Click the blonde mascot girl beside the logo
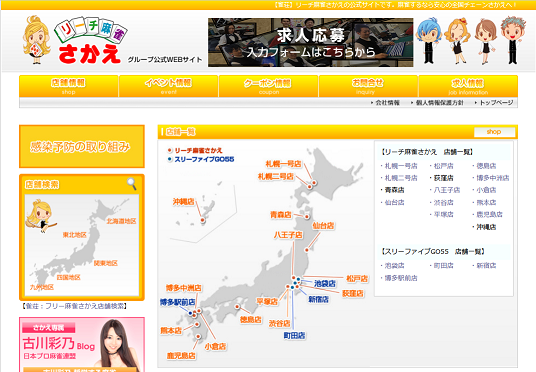This screenshot has height=372, width=536. 36,40
